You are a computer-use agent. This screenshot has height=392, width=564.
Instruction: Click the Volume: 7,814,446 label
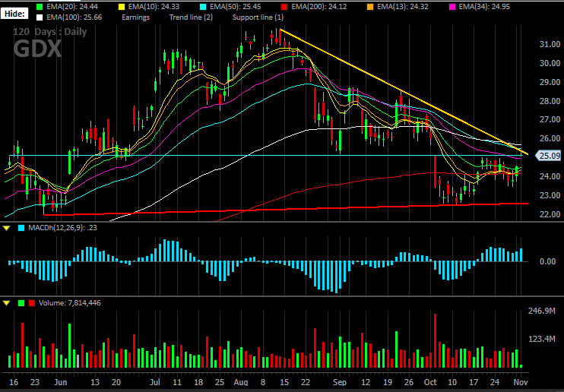click(x=70, y=303)
